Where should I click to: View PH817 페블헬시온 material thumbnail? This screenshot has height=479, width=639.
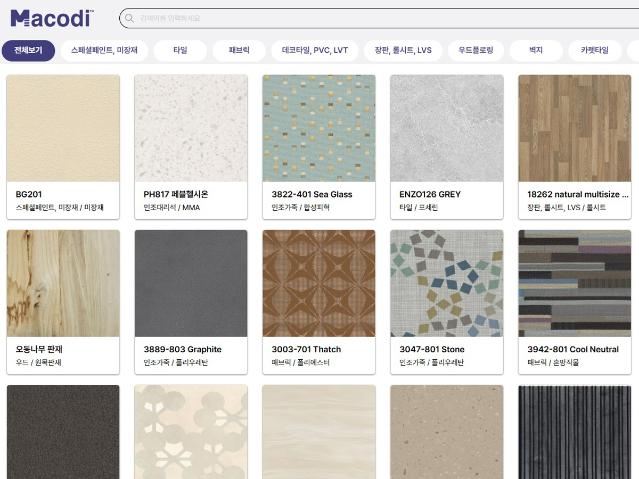(x=191, y=128)
